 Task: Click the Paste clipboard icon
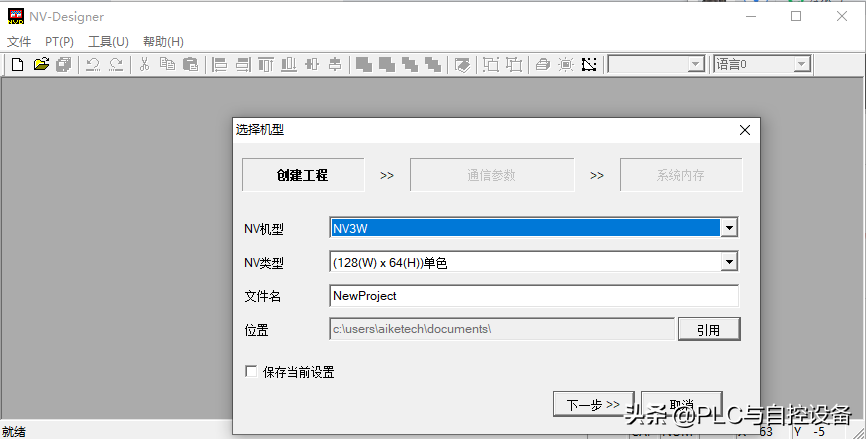pos(190,65)
